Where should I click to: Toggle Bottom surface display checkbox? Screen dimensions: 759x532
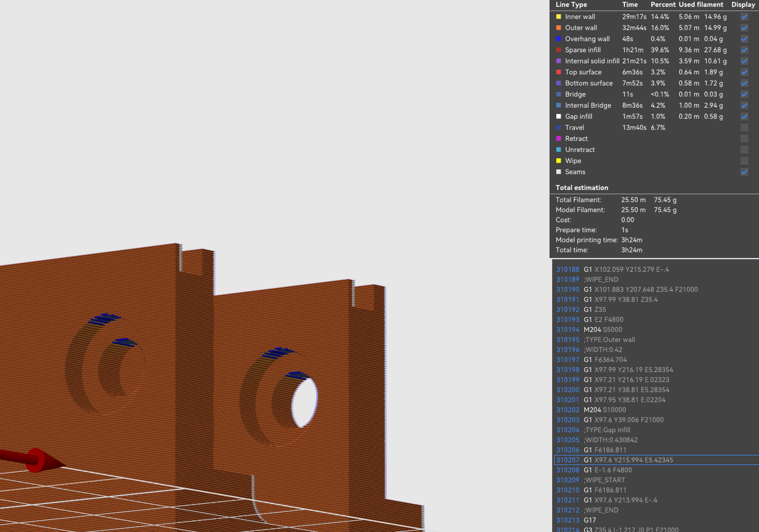coord(744,83)
